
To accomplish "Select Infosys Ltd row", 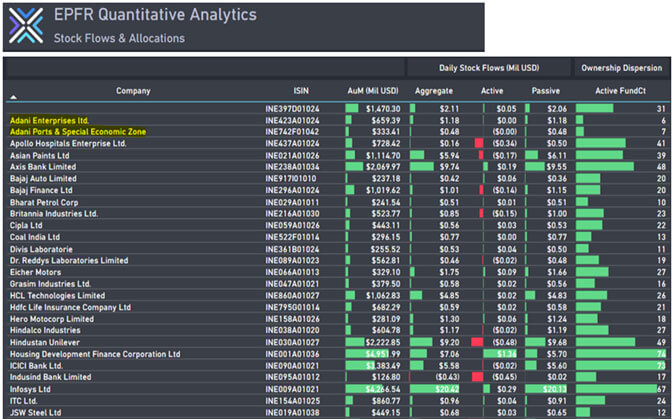I will [338, 389].
